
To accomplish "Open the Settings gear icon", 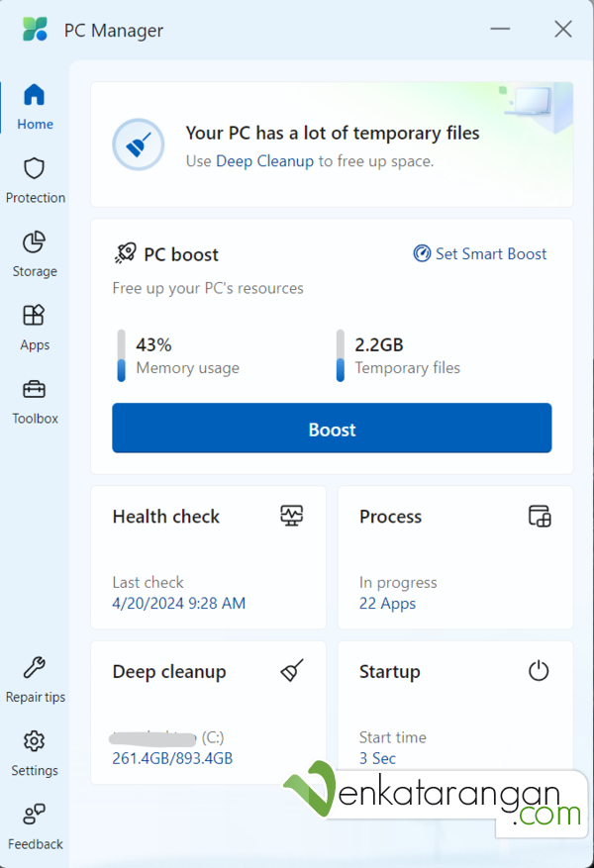I will pos(35,741).
